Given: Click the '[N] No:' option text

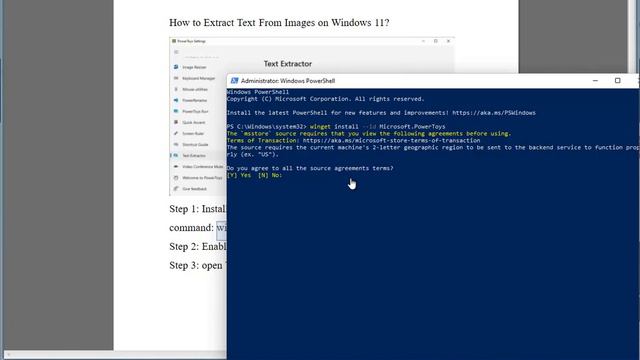Looking at the screenshot, I should (270, 175).
